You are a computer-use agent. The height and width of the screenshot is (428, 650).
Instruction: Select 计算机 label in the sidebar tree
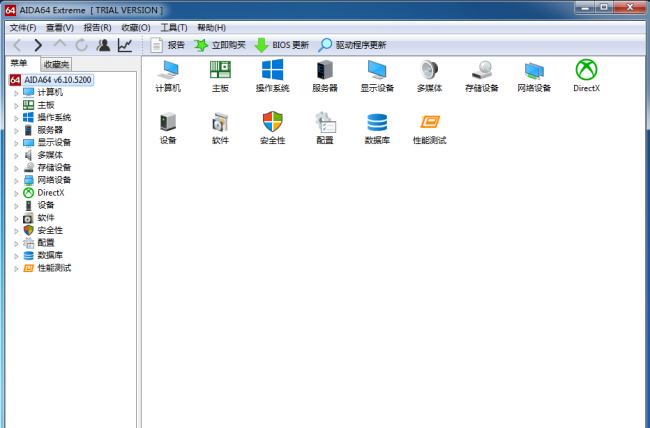click(x=50, y=92)
